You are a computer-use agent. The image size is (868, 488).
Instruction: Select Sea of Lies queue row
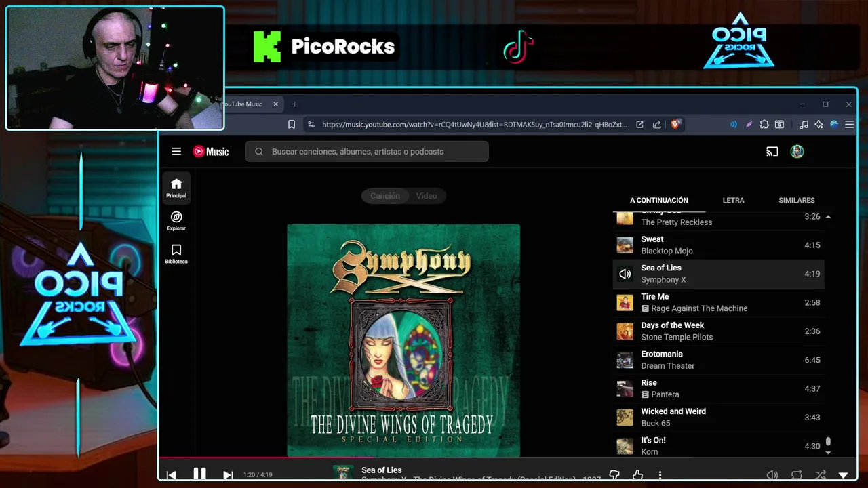click(x=718, y=274)
